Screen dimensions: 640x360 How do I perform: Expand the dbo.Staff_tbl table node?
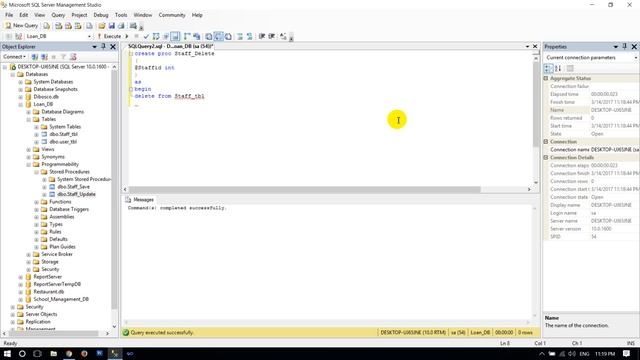36,134
